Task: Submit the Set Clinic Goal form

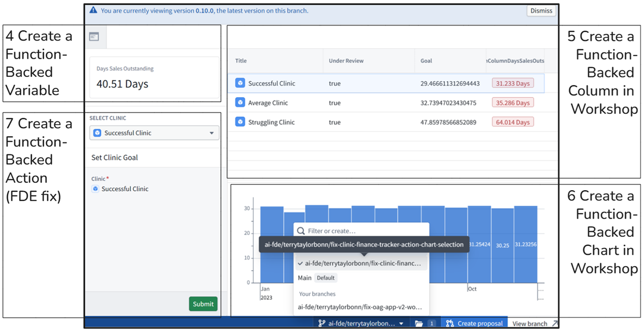Action: tap(203, 304)
